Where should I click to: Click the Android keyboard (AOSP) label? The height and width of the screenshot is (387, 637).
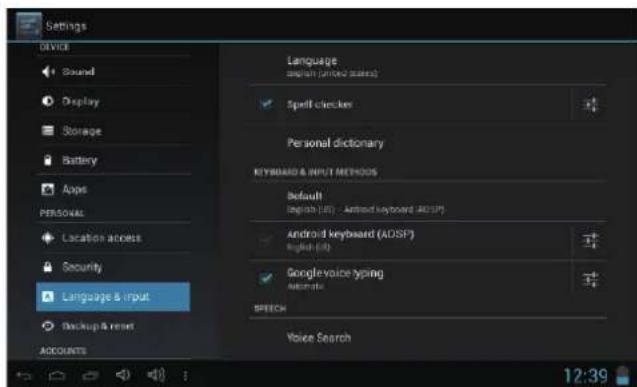tap(351, 234)
